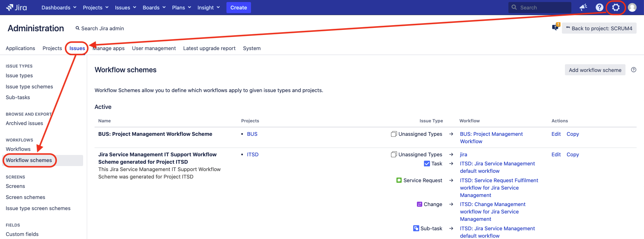The width and height of the screenshot is (644, 239).
Task: Select Workflow schemes in sidebar
Action: click(x=43, y=160)
